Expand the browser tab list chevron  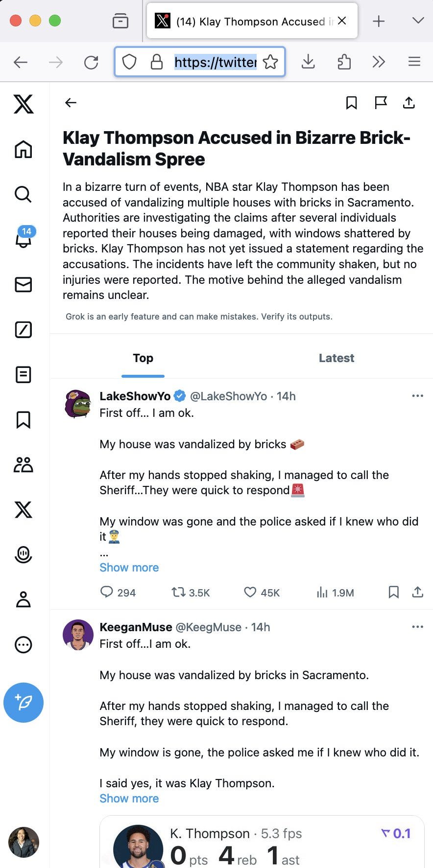point(418,21)
